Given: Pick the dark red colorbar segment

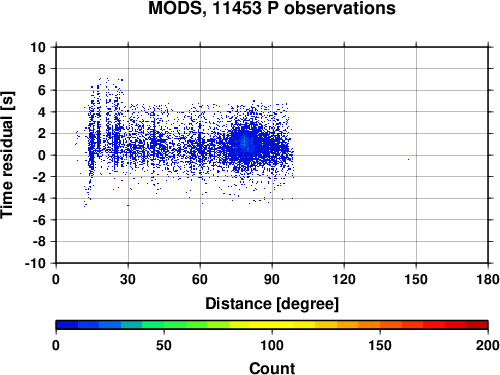Looking at the screenshot, I should (477, 325).
